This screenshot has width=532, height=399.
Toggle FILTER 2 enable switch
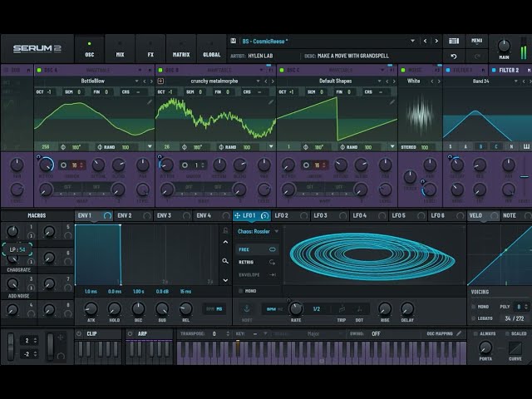click(x=494, y=70)
